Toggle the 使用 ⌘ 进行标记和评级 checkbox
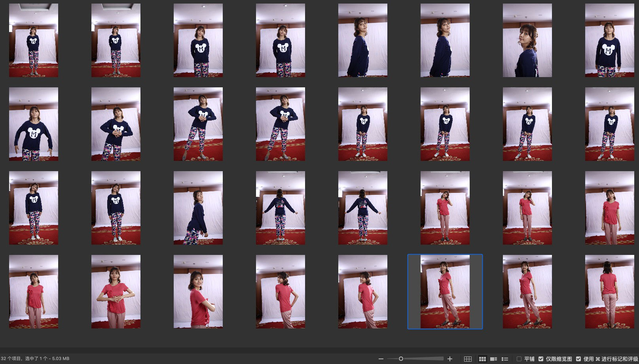Viewport: 639px width, 364px height. coord(578,359)
